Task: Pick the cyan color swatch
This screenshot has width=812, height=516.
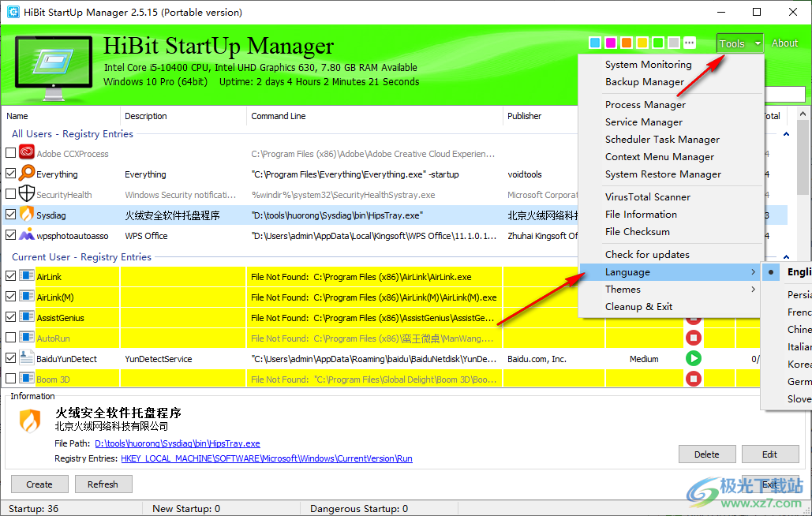Action: [595, 43]
